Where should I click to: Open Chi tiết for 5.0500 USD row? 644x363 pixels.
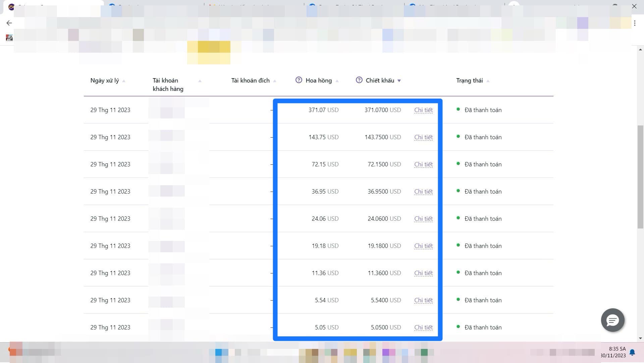(423, 327)
